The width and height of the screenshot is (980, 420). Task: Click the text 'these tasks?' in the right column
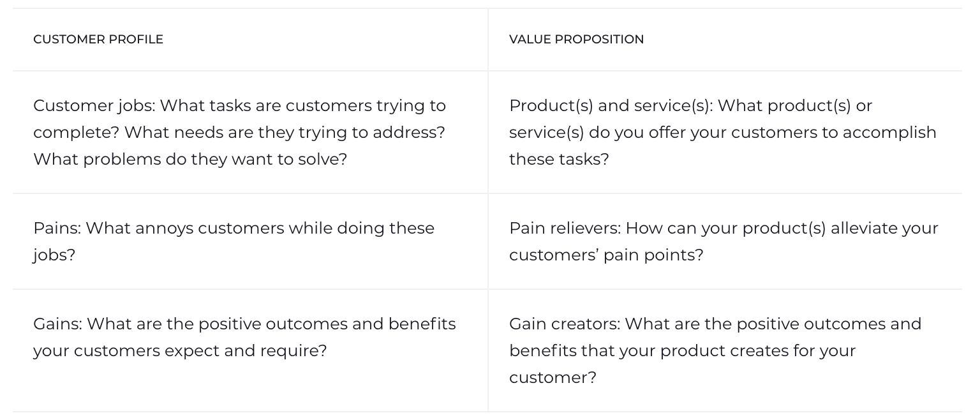[559, 159]
